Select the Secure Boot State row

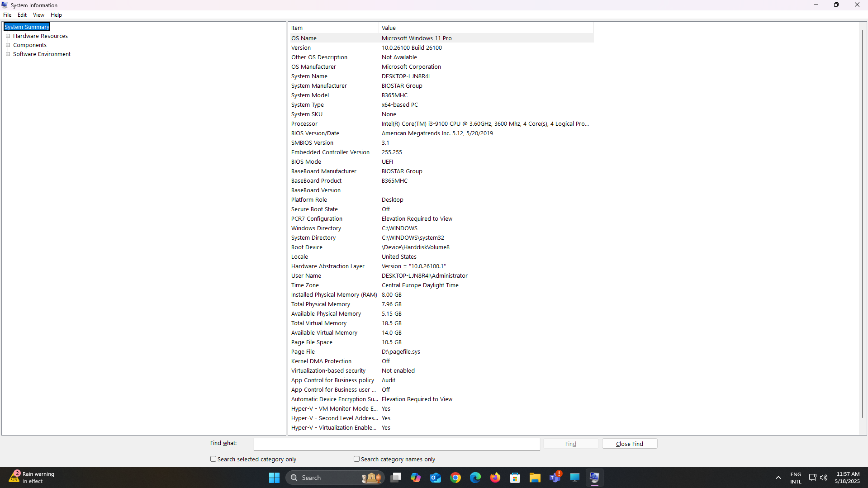click(x=441, y=209)
